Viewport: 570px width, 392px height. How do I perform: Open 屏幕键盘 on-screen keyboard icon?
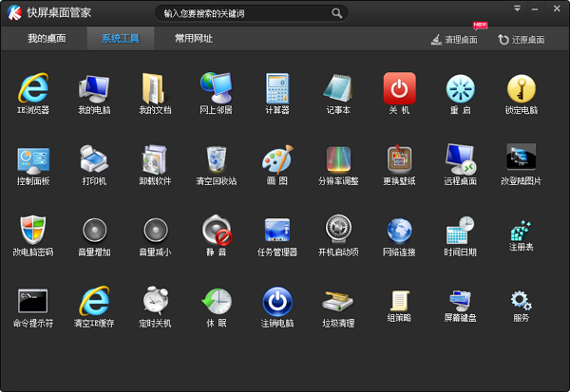click(461, 301)
